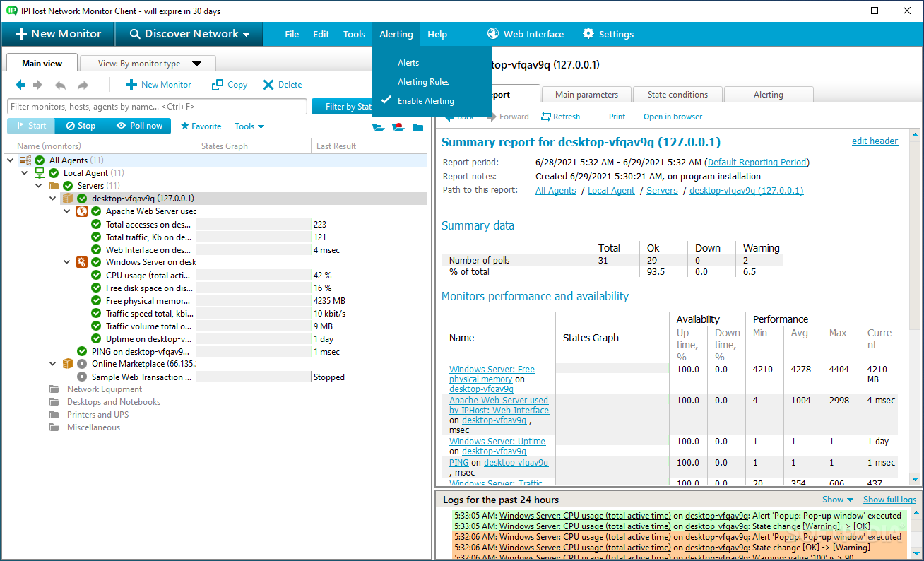
Task: Switch to the Main view tab
Action: tap(42, 63)
